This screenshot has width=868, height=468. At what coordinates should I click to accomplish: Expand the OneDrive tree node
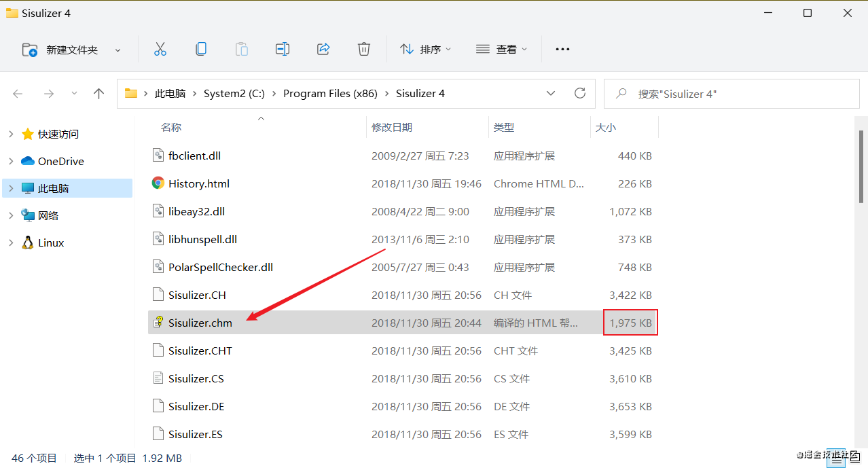click(11, 162)
